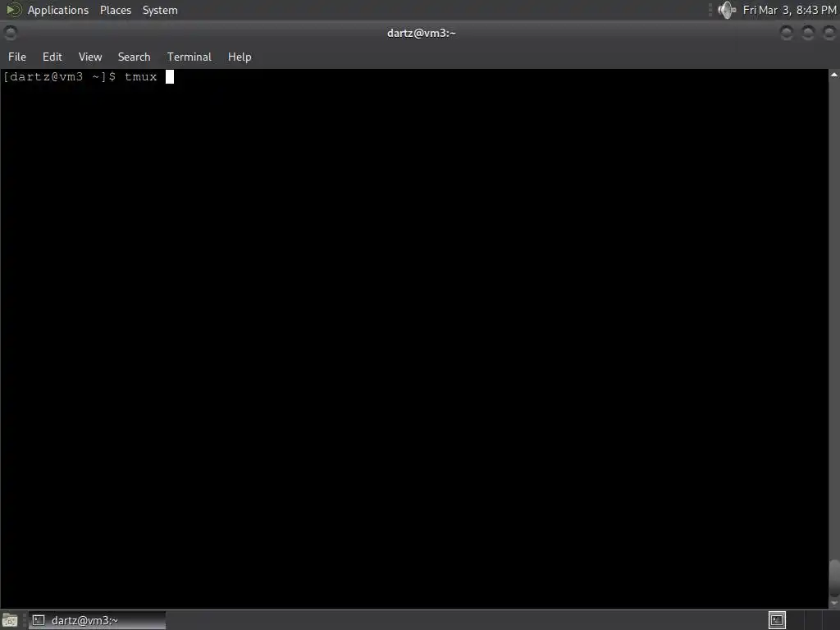Close the terminal window
This screenshot has width=840, height=630.
(829, 33)
